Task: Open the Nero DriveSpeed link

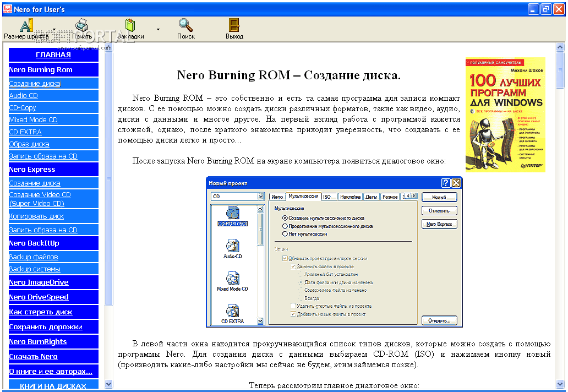Action: pyautogui.click(x=39, y=297)
